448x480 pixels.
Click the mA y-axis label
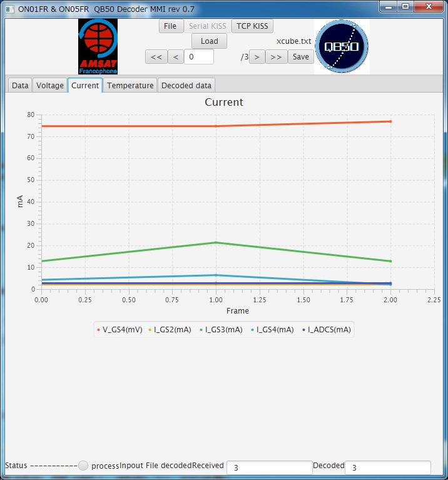pos(20,202)
